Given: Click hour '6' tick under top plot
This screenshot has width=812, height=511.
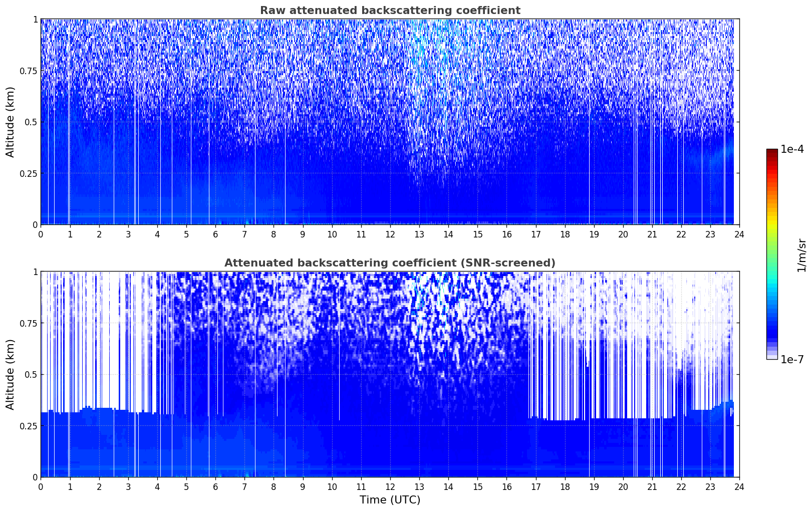Looking at the screenshot, I should (x=215, y=234).
